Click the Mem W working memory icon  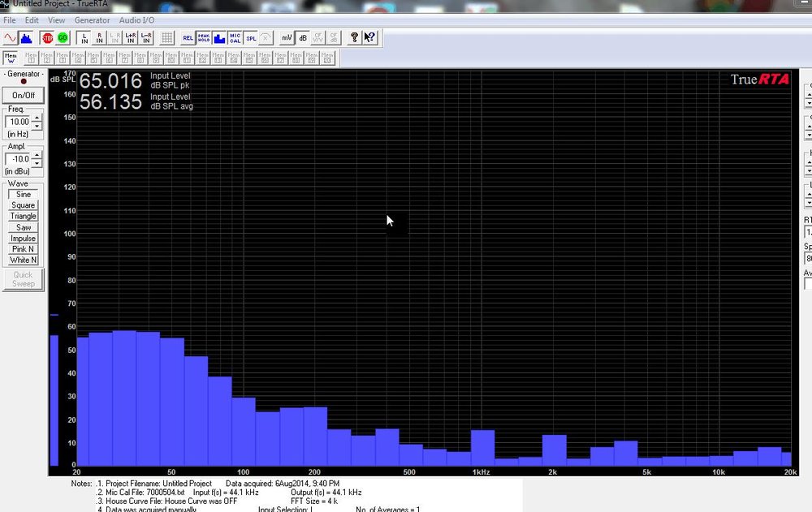pos(11,58)
